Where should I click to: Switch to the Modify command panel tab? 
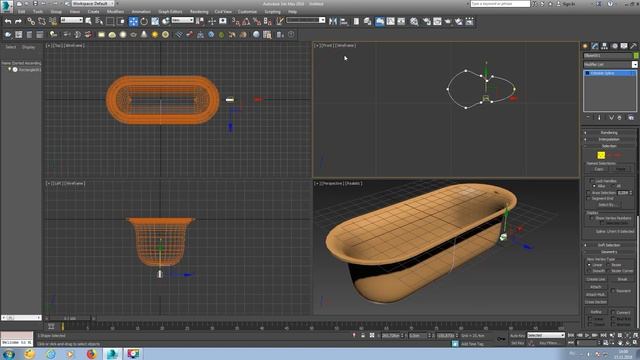coord(595,46)
